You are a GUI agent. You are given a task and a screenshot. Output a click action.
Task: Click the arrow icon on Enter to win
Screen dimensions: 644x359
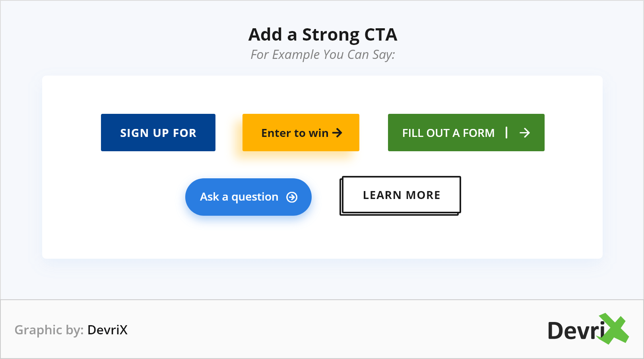coord(337,133)
